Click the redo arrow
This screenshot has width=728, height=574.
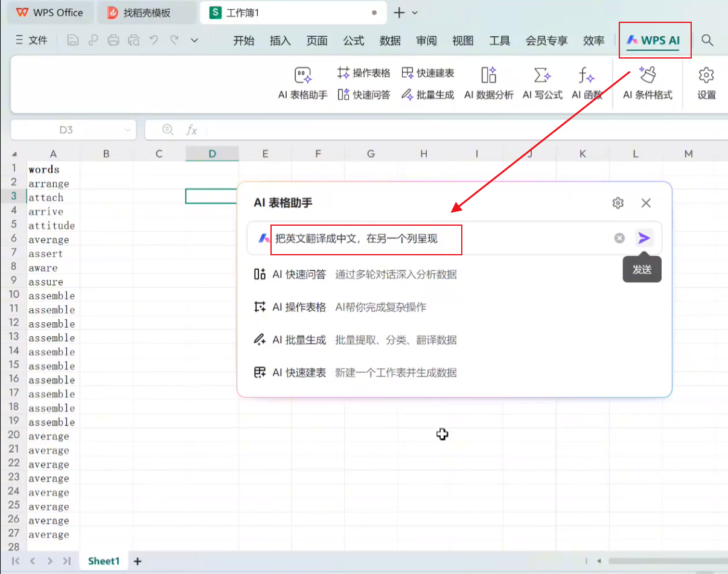click(174, 40)
